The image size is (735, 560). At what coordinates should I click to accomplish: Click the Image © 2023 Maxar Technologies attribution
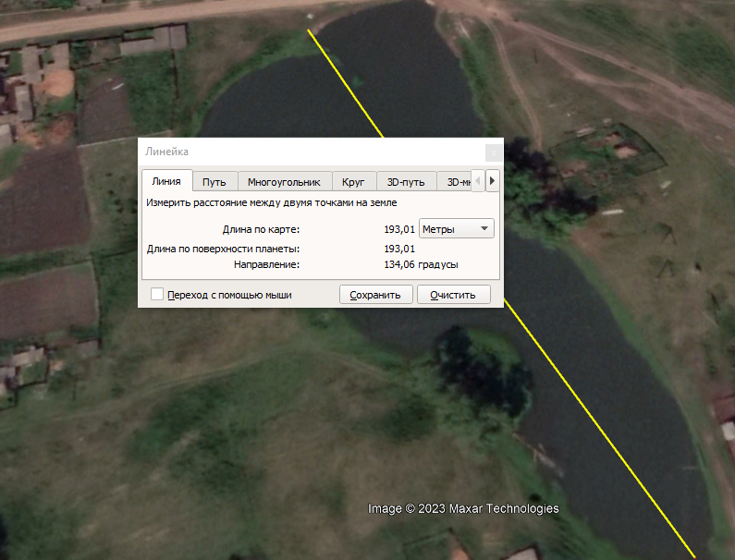pos(463,508)
